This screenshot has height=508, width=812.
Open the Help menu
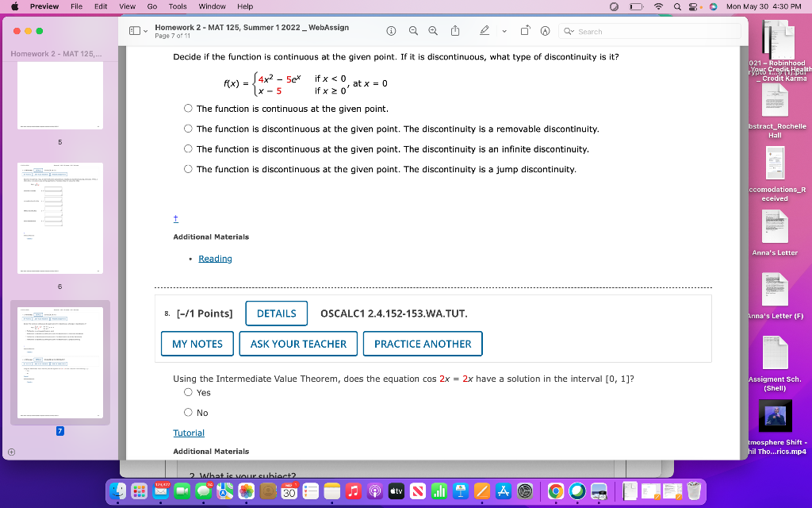coord(245,6)
